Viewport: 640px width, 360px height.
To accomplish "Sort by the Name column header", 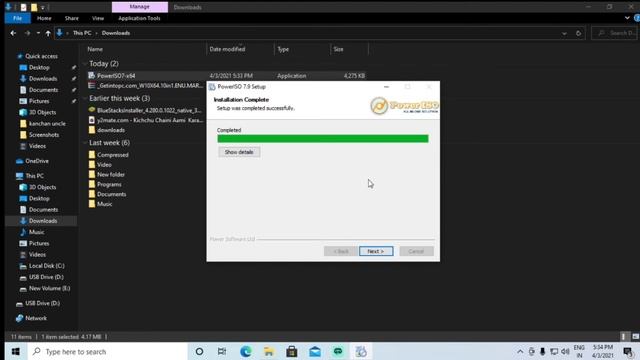I will click(x=95, y=49).
